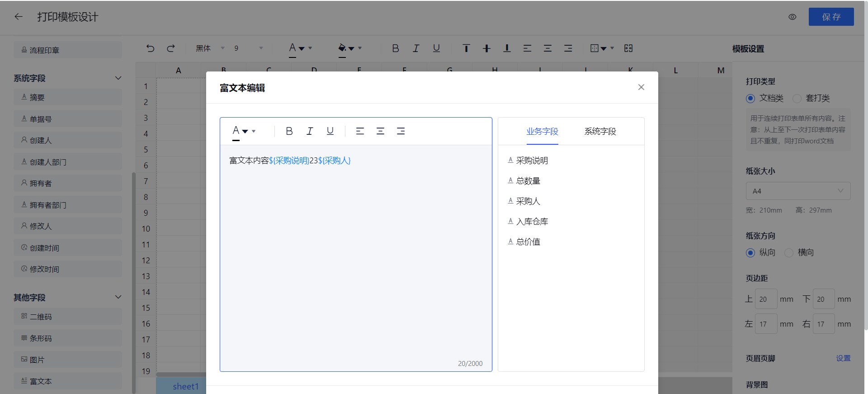Align center in rich text editor

380,131
